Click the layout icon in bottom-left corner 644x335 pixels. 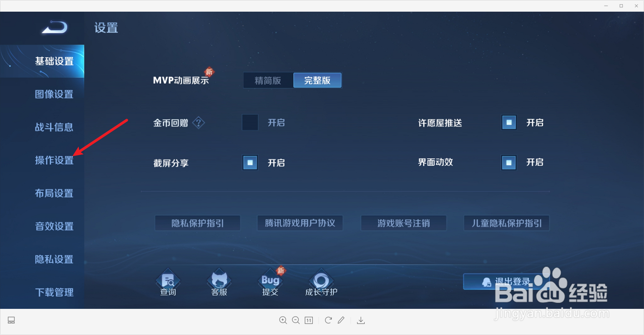[11, 320]
